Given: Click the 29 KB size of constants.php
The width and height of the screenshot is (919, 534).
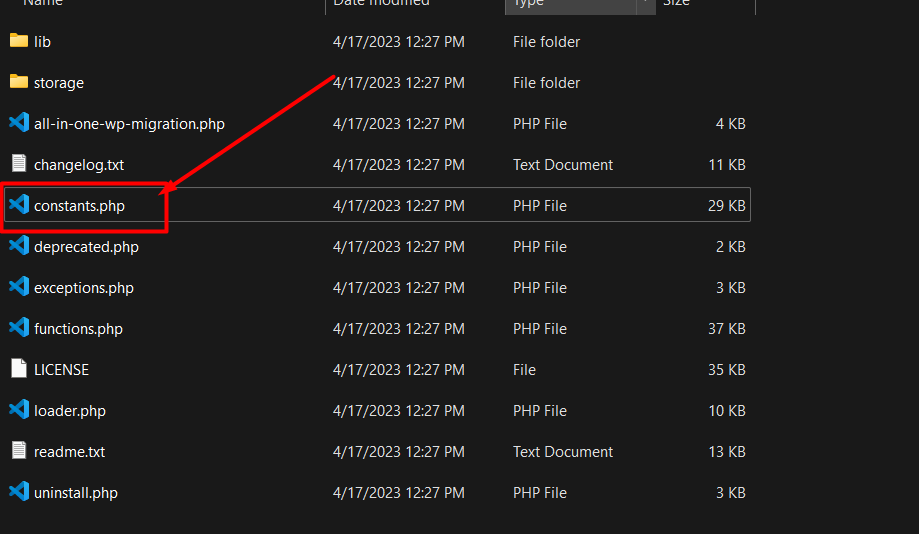Looking at the screenshot, I should click(x=726, y=205).
